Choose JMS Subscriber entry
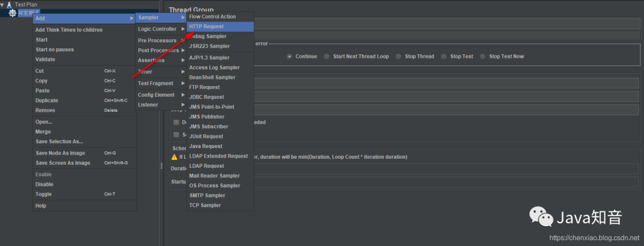 (x=220, y=127)
